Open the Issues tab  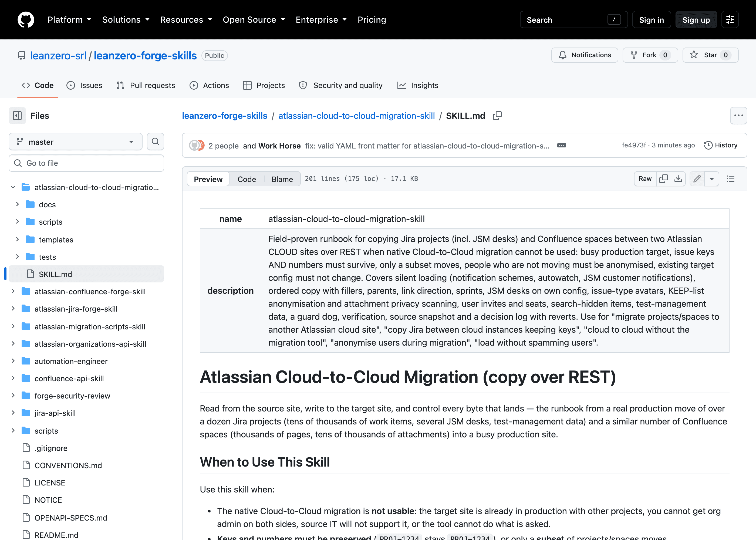[x=85, y=86]
